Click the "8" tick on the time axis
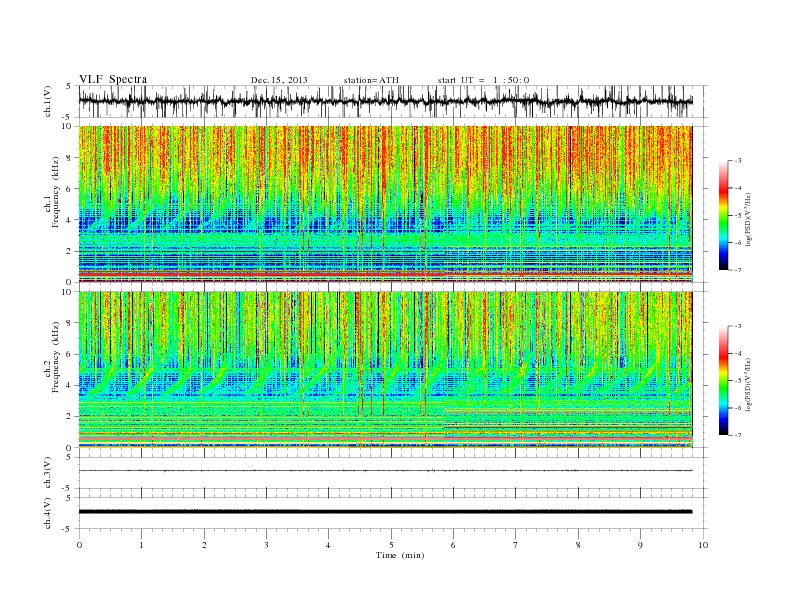 pyautogui.click(x=578, y=545)
